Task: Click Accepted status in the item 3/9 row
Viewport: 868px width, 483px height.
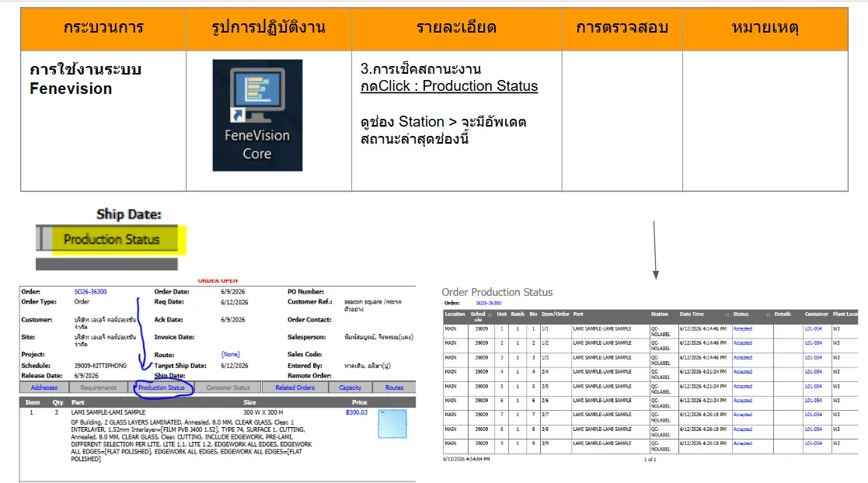Action: pos(742,443)
